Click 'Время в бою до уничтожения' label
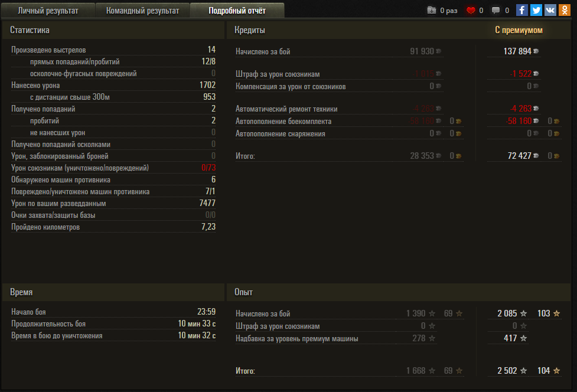 coord(57,335)
